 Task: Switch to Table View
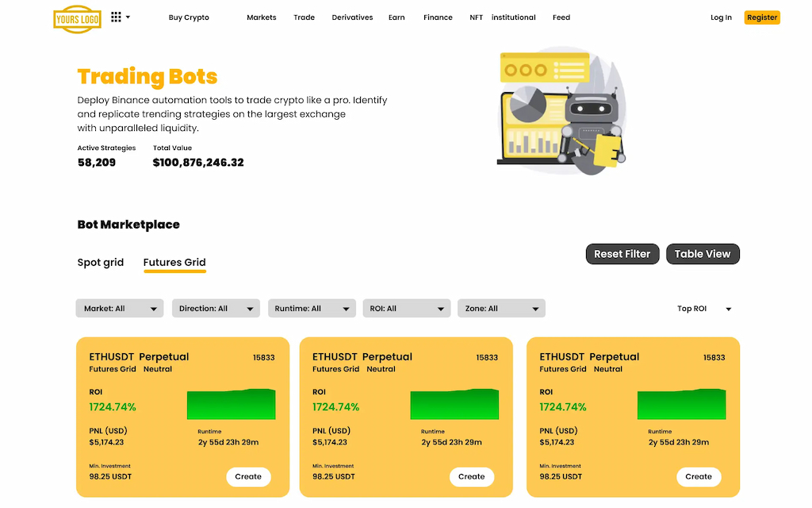point(702,254)
